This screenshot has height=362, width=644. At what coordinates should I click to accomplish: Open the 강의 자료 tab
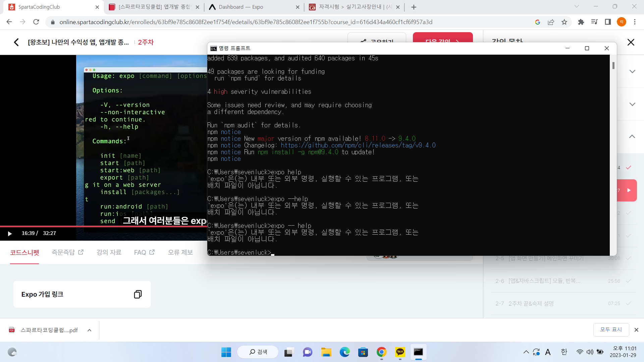tap(109, 252)
